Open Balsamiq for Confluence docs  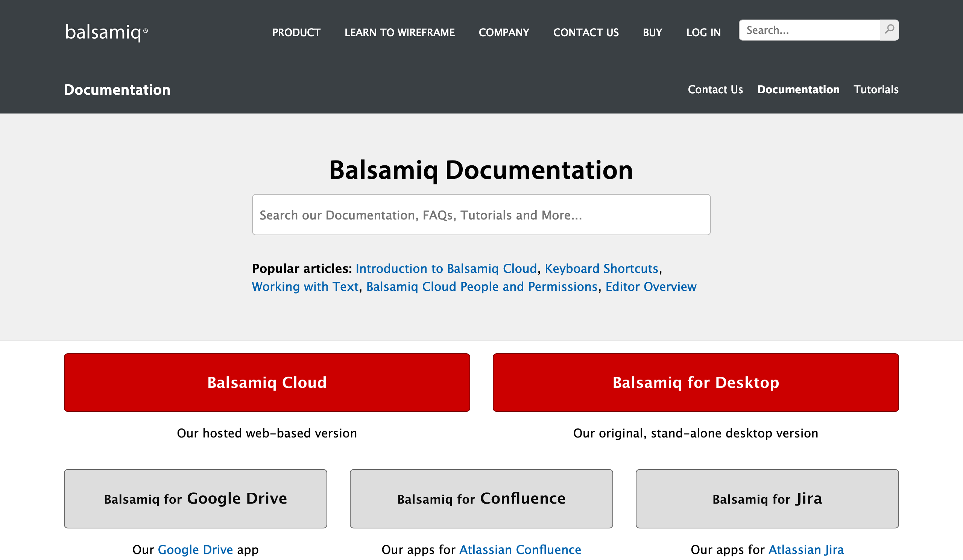[481, 498]
